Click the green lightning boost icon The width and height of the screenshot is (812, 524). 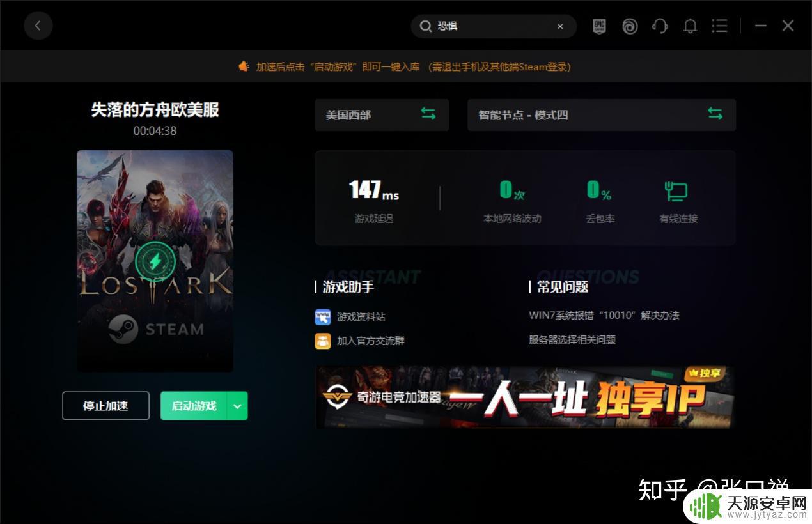(x=155, y=261)
